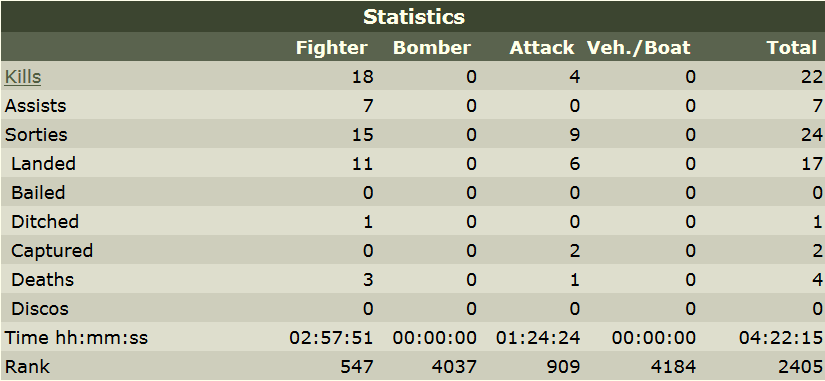Select the Bomber column header
Screen dimensions: 825x381
point(431,48)
